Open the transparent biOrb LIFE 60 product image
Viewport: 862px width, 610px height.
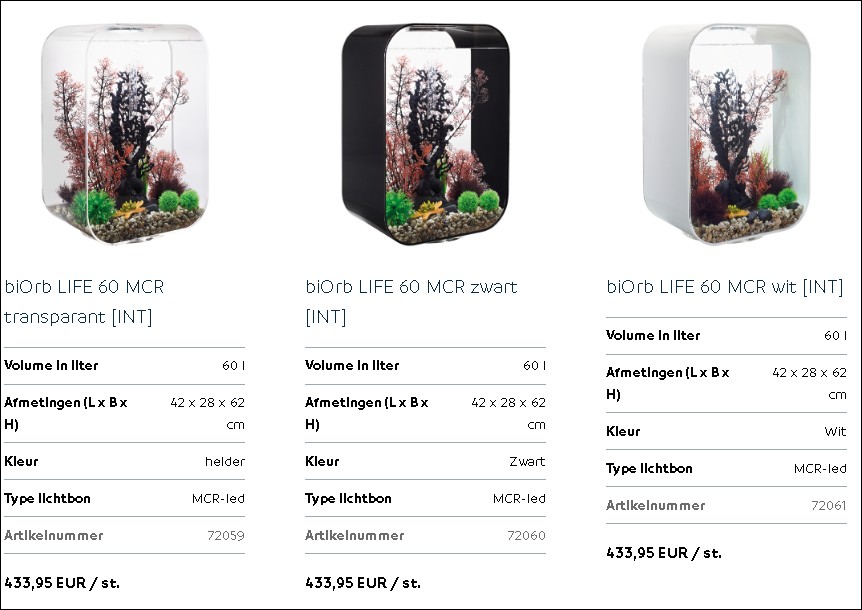[125, 134]
